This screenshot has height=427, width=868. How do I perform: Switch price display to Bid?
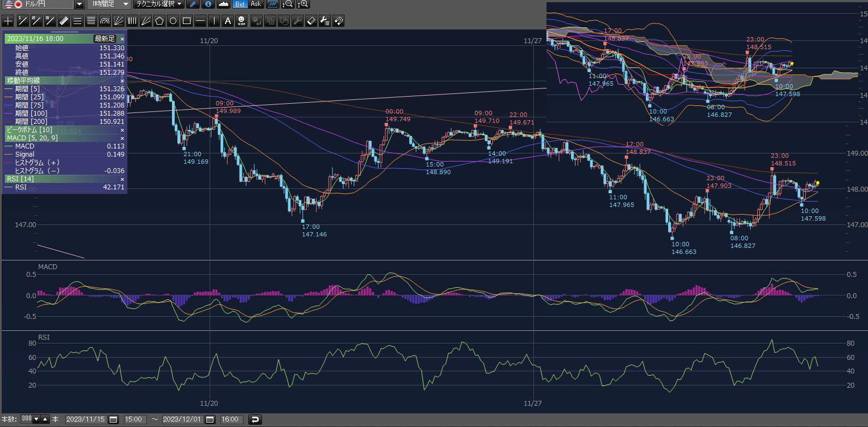click(x=240, y=4)
